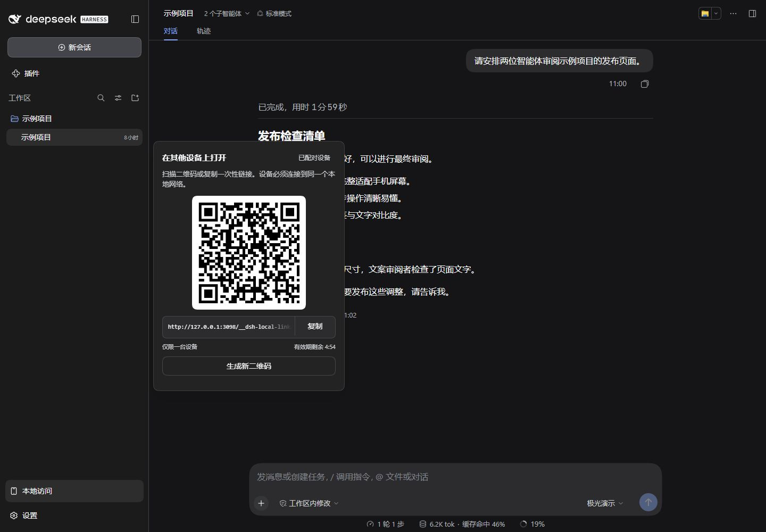Screen dimensions: 766x532
Task: Expand the chevron beside the folder icon
Action: (717, 13)
